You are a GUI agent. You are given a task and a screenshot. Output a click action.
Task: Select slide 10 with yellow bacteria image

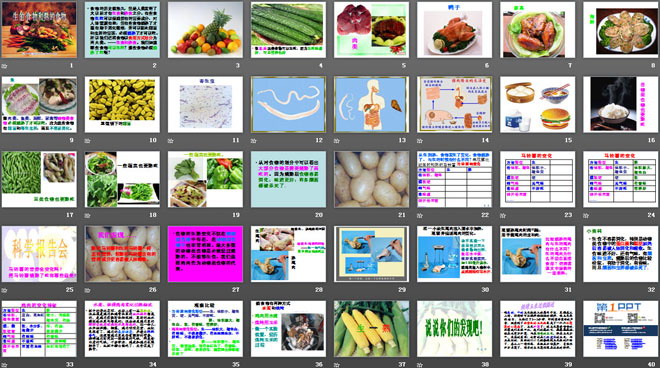122,104
